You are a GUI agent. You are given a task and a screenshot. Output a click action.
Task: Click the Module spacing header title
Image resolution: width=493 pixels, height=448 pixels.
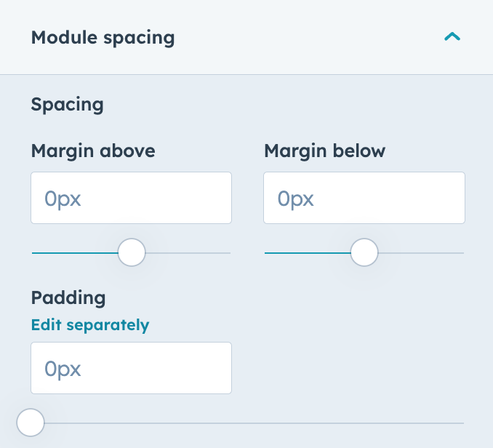point(103,38)
